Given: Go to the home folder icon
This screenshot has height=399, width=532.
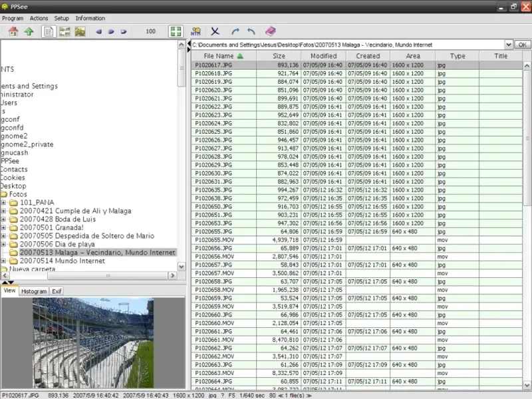Looking at the screenshot, I should click(x=13, y=31).
